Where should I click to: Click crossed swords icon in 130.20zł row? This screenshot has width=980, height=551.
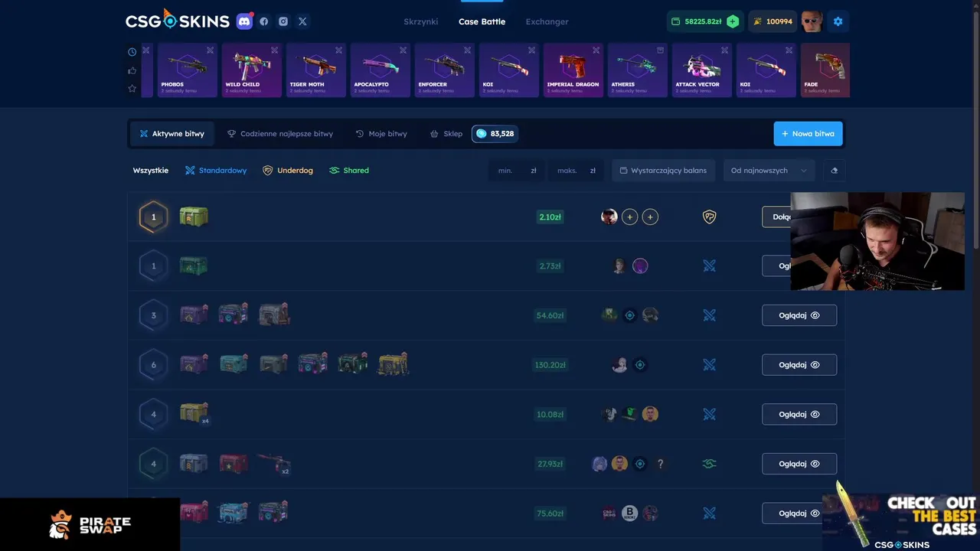[x=709, y=365]
